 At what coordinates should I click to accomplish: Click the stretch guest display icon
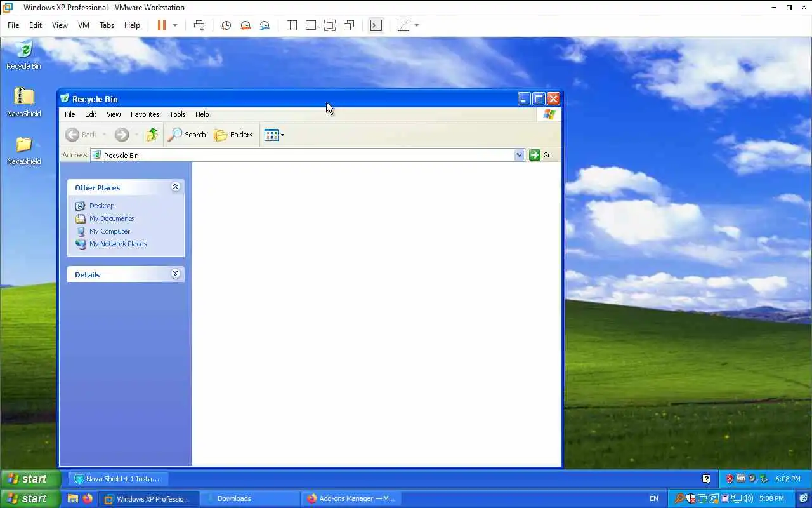pos(403,25)
